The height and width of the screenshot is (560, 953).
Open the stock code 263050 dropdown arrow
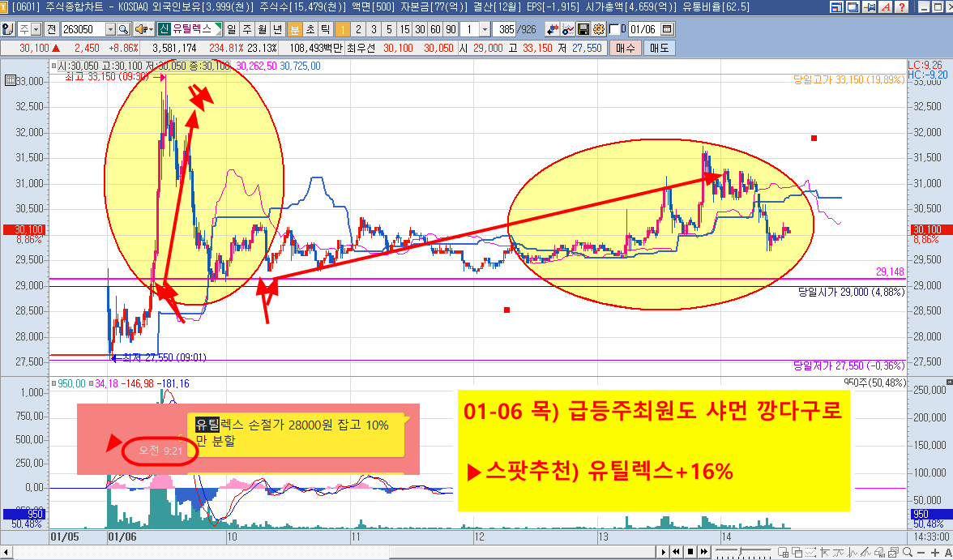click(x=109, y=29)
